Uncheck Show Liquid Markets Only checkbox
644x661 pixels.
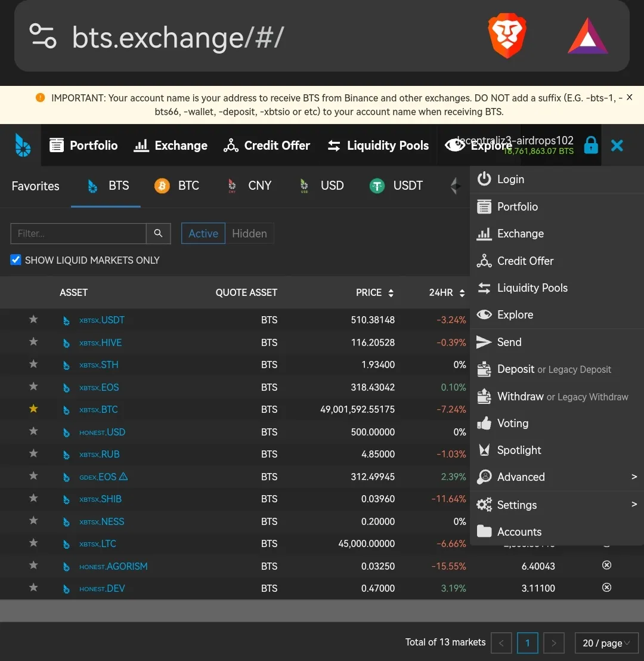[x=16, y=260]
